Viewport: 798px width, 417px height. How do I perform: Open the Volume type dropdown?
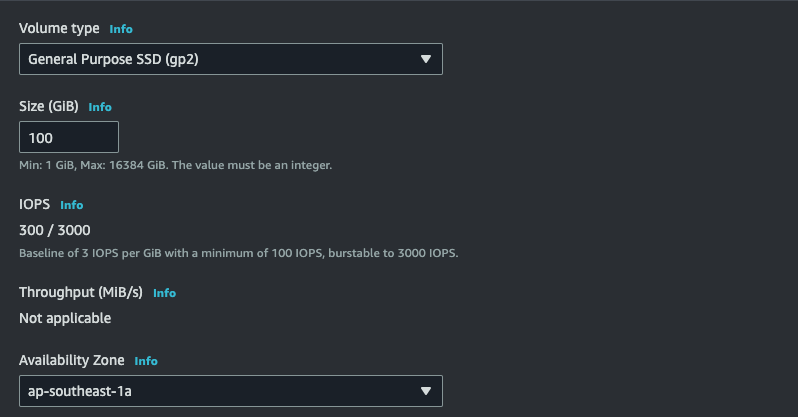(x=230, y=59)
